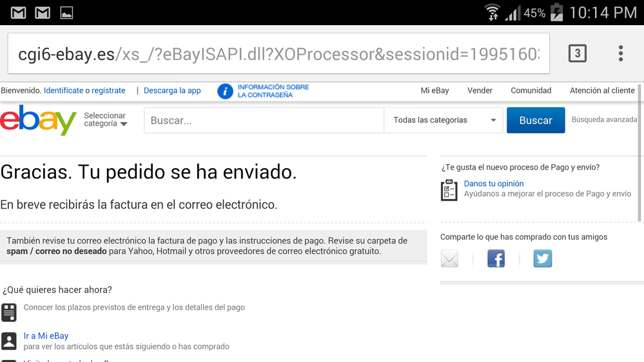The width and height of the screenshot is (644, 362).
Task: Click 'Conocer los plazos previstos de entrega' text
Action: coord(134,307)
